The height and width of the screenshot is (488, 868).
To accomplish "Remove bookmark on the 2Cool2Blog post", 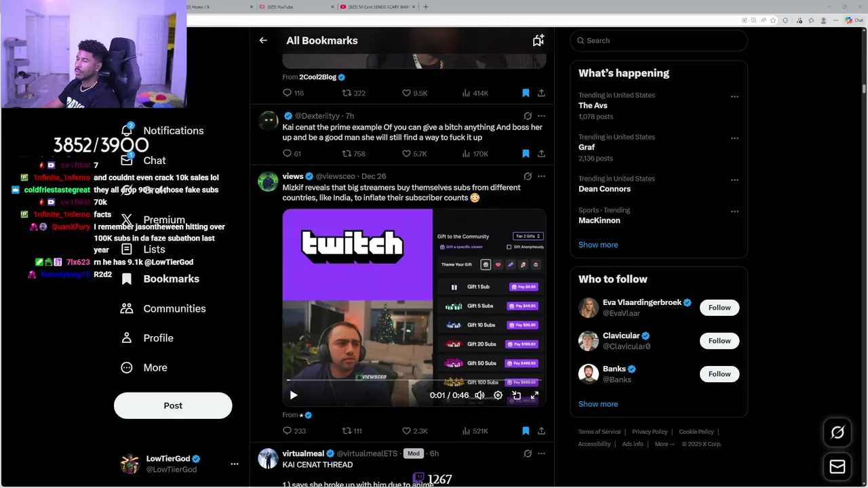I will click(526, 93).
